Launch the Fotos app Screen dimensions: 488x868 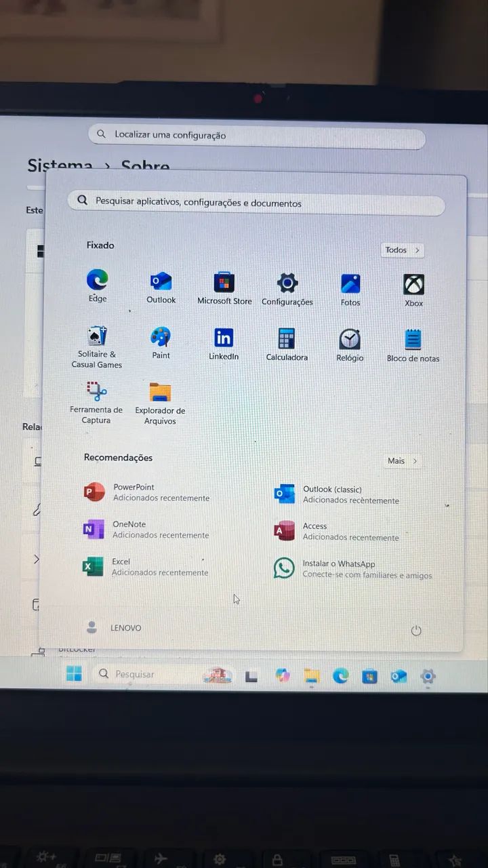click(350, 290)
